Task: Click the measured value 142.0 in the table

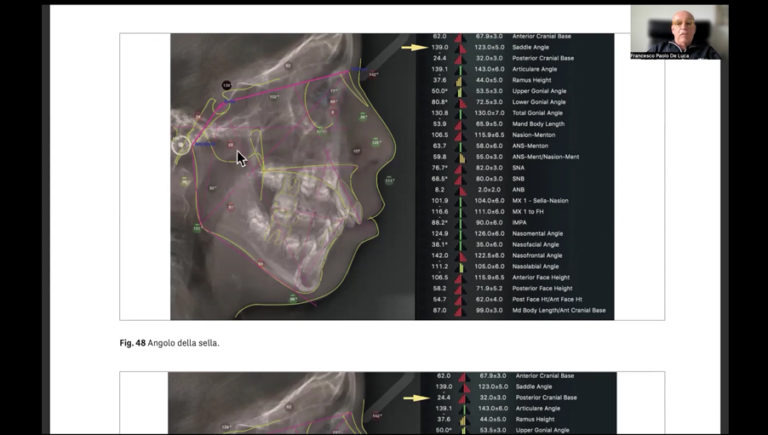Action: coord(440,255)
